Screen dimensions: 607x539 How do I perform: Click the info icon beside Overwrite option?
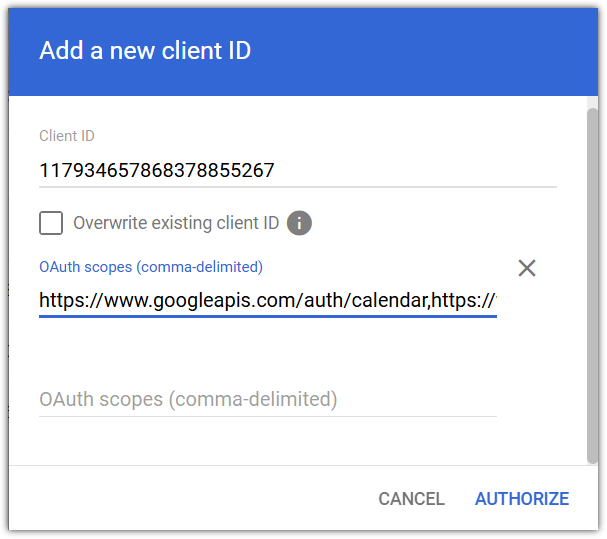click(299, 223)
